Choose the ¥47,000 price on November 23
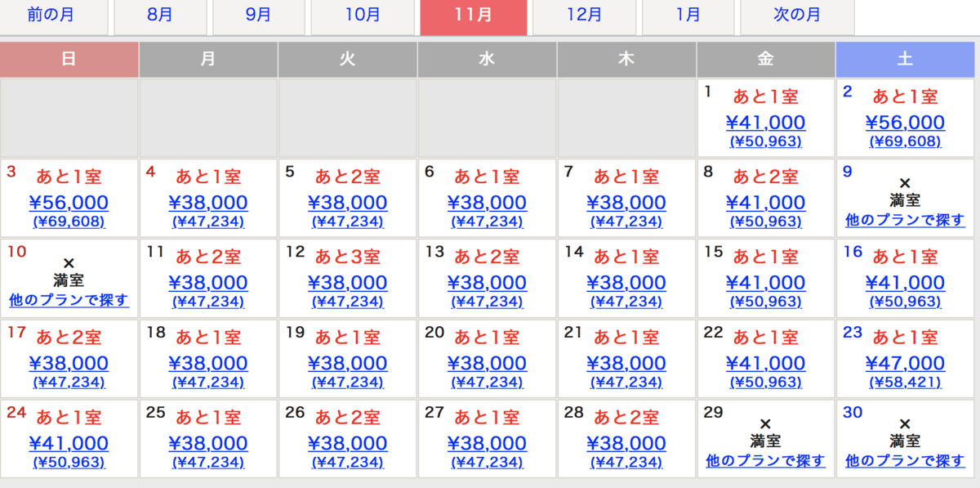The image size is (980, 488). click(x=905, y=363)
